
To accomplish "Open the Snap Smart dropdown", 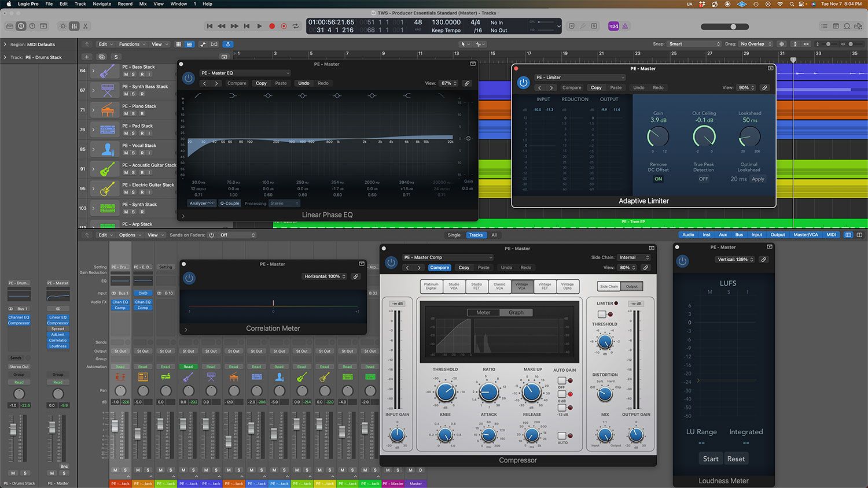I will 694,44.
